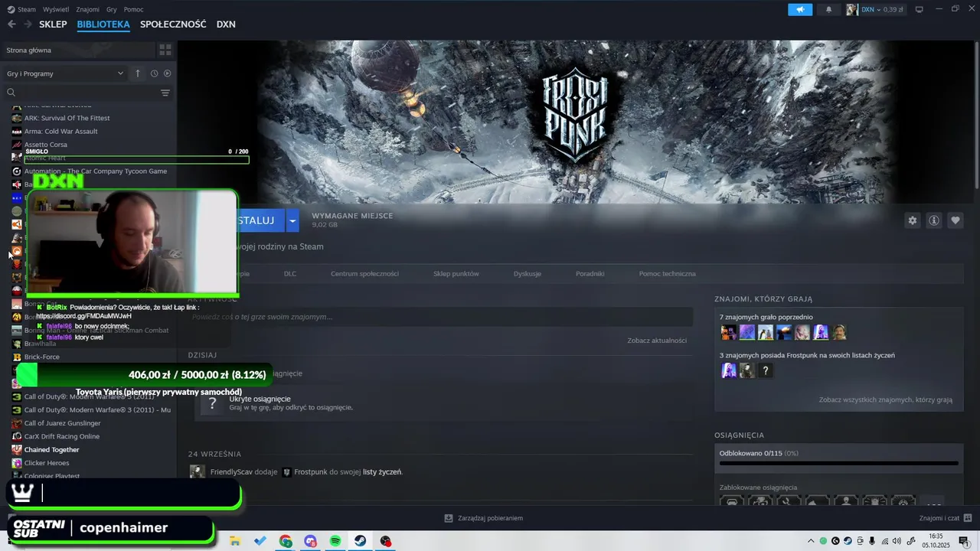
Task: Open Google Chrome from taskbar
Action: click(x=286, y=541)
